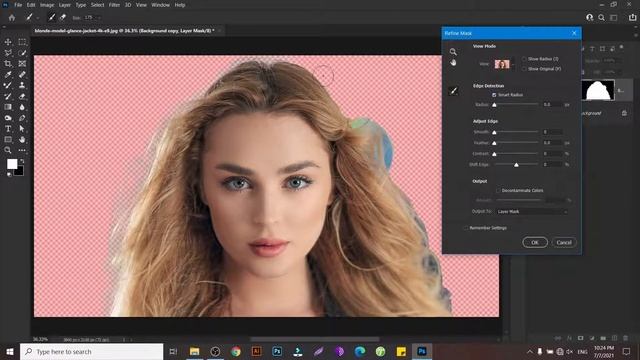Screen dimensions: 640x360
Task: Select the Type tool
Action: tap(8, 129)
